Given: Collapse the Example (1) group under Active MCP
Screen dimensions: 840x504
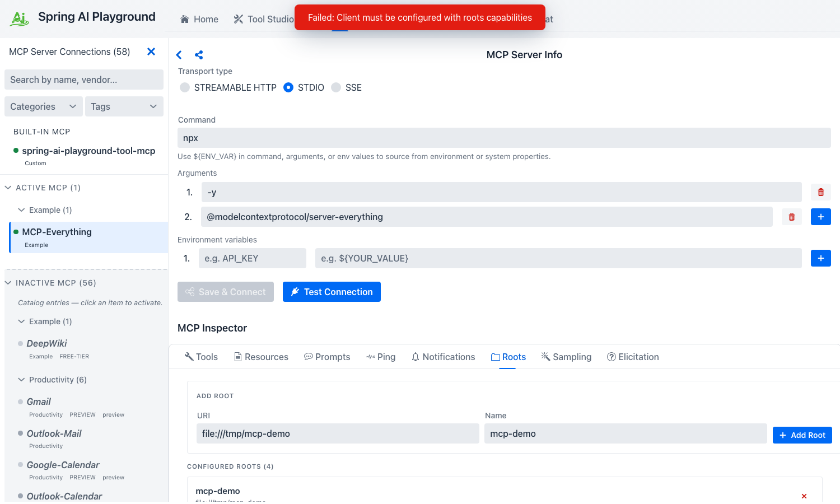Looking at the screenshot, I should point(21,210).
